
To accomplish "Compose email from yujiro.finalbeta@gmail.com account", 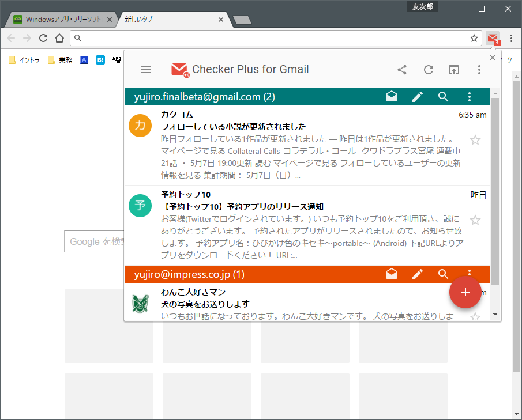I will (x=417, y=96).
